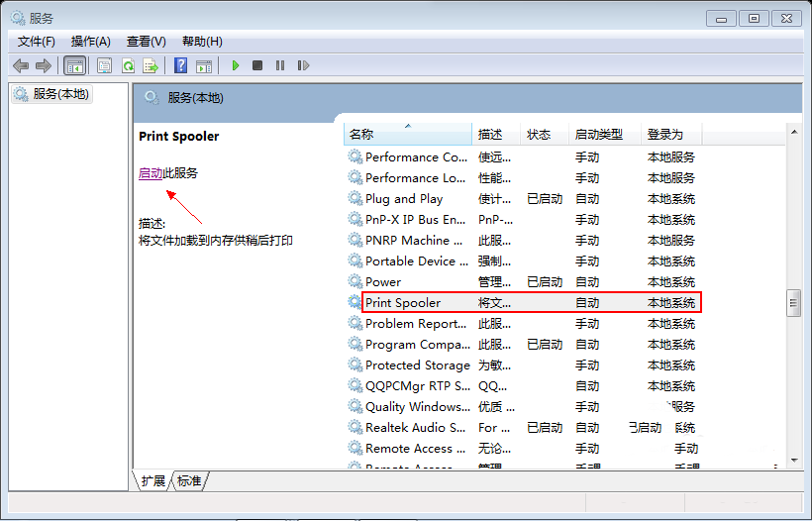Image resolution: width=812 pixels, height=521 pixels.
Task: Click gear icon beside Realtek Audio service
Action: pos(355,427)
